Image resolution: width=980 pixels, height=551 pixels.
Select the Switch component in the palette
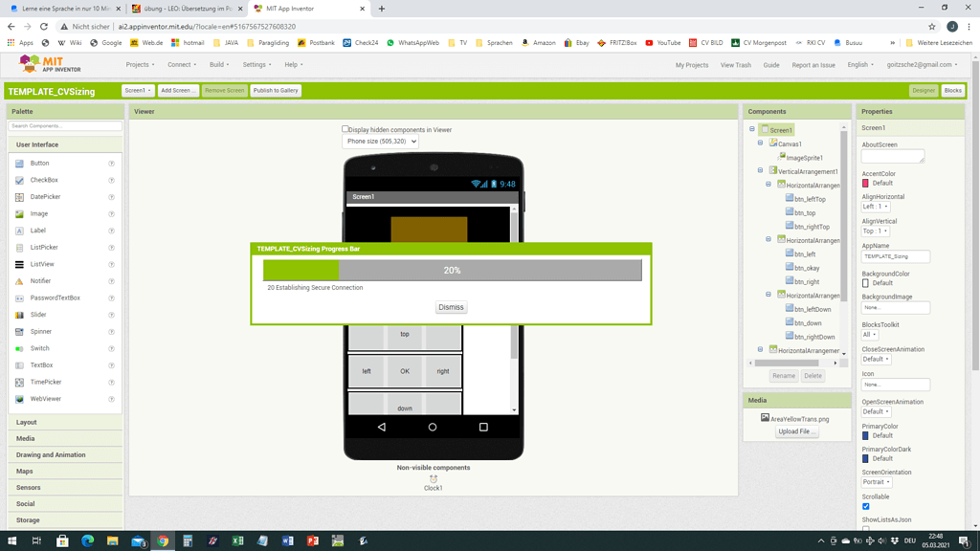tap(38, 347)
